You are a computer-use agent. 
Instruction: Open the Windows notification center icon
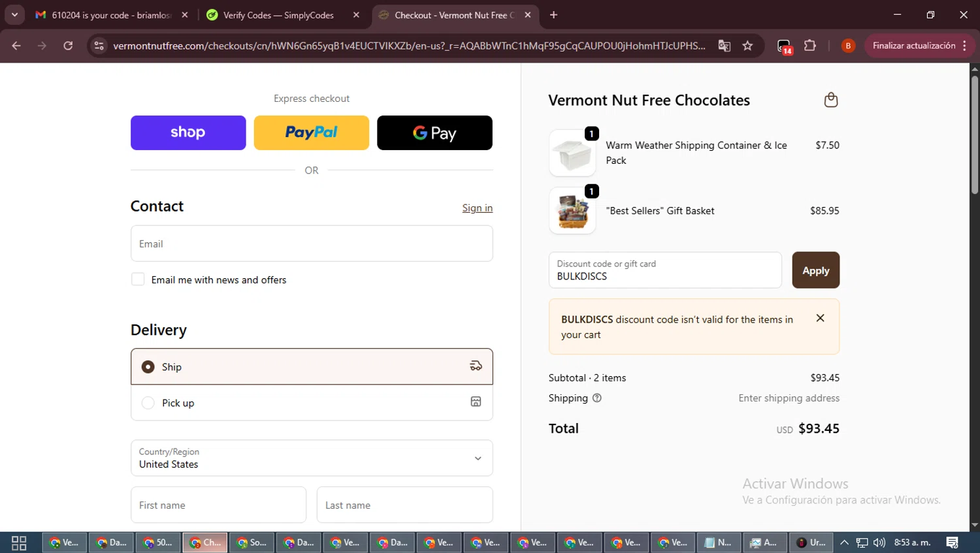[953, 543]
